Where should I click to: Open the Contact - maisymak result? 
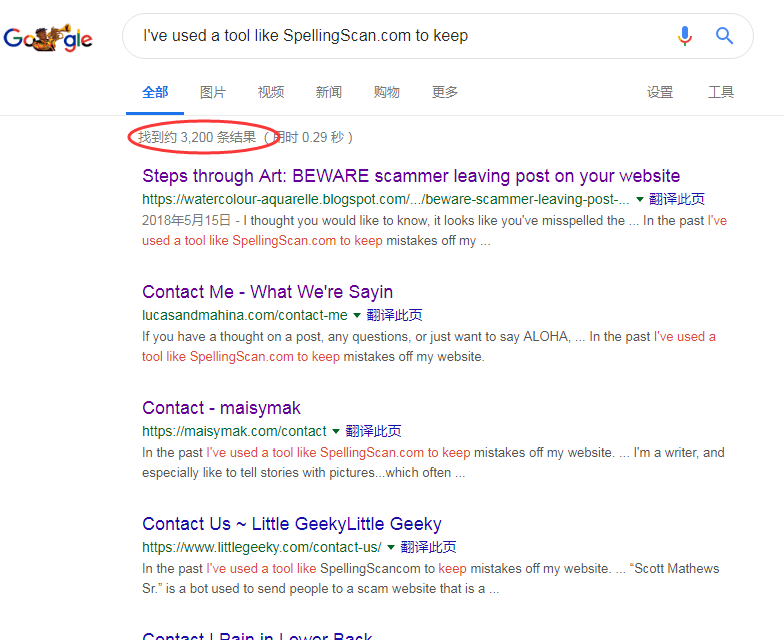coord(221,408)
